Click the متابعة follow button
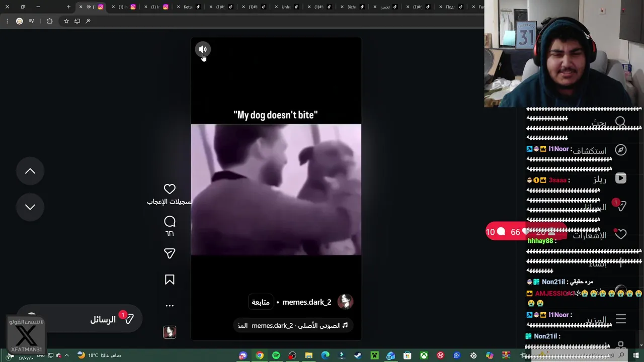Screen dimensions: 644x362 (261, 302)
